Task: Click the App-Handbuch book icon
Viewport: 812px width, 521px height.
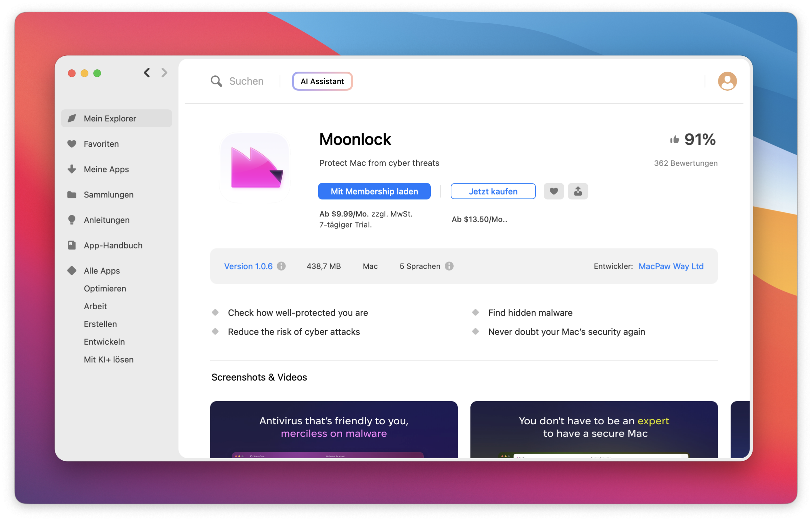Action: point(72,245)
